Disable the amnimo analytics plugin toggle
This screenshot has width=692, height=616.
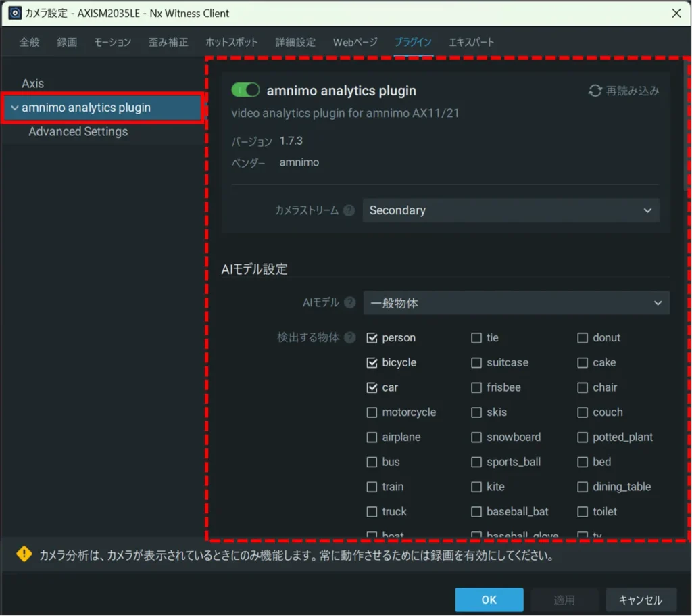245,91
